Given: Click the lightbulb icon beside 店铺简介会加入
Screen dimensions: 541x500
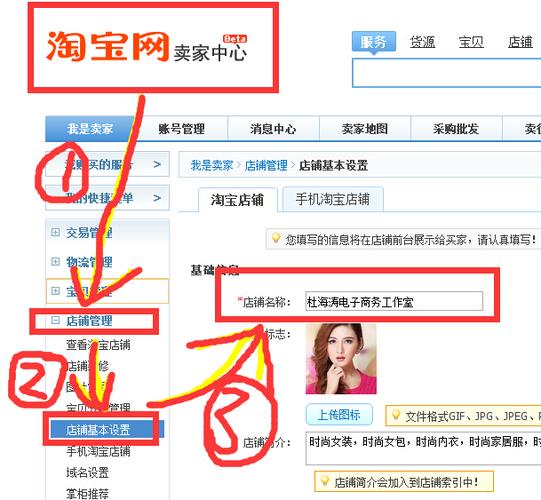Looking at the screenshot, I should (x=324, y=480).
